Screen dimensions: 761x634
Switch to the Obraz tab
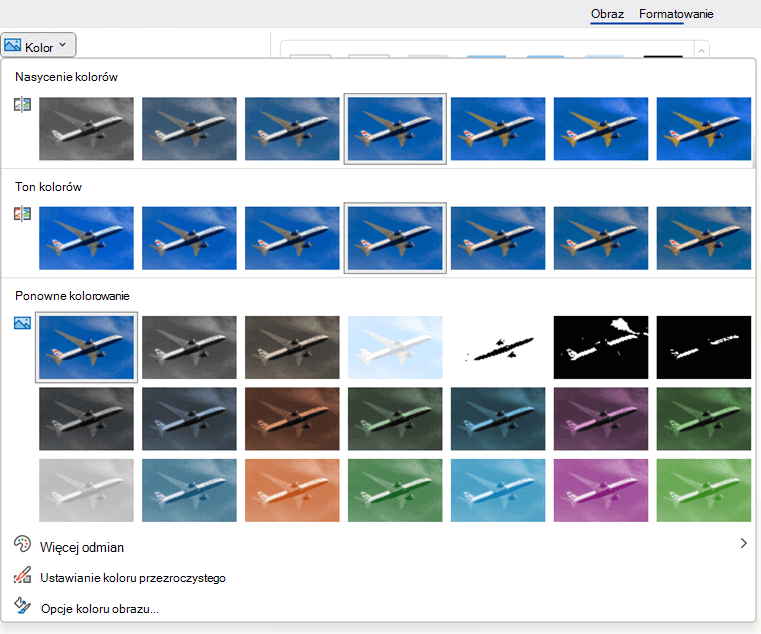coord(607,14)
